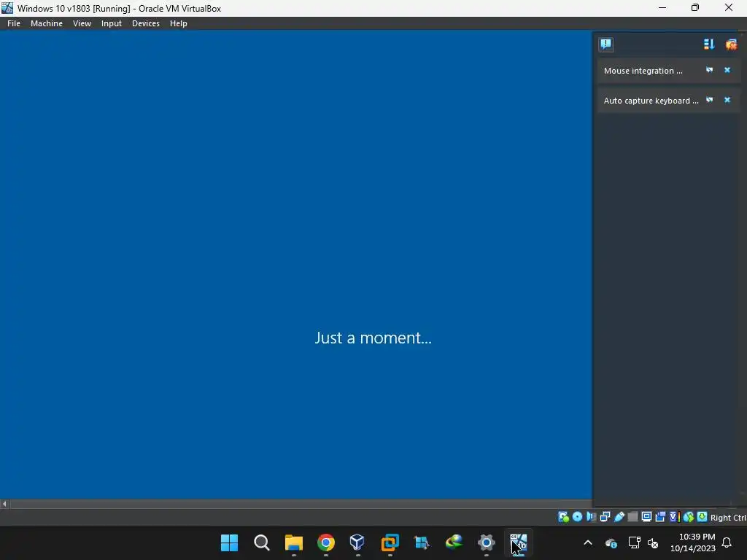The image size is (747, 560).
Task: Click the hard disk activity status icon
Action: click(x=564, y=517)
